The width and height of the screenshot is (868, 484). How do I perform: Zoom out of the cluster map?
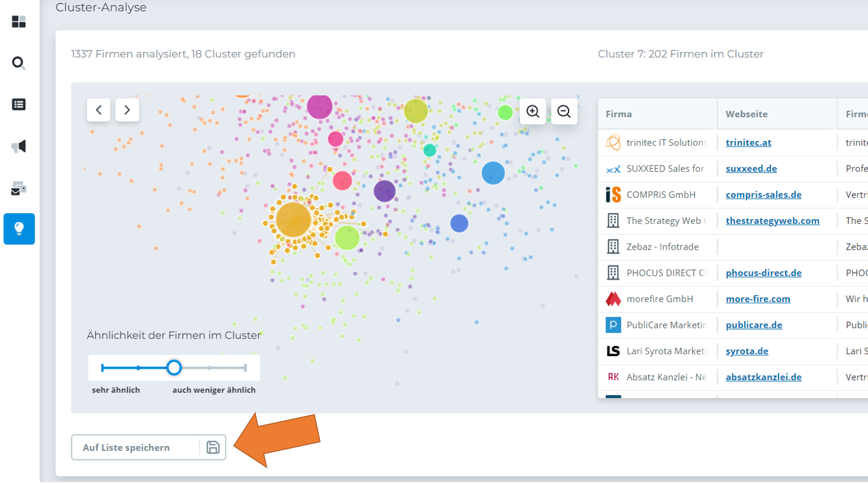(x=564, y=111)
